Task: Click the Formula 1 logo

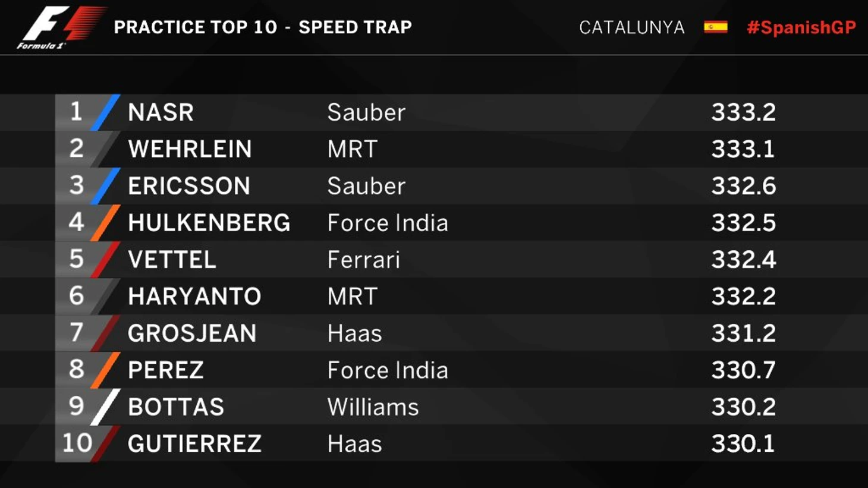Action: click(x=61, y=27)
